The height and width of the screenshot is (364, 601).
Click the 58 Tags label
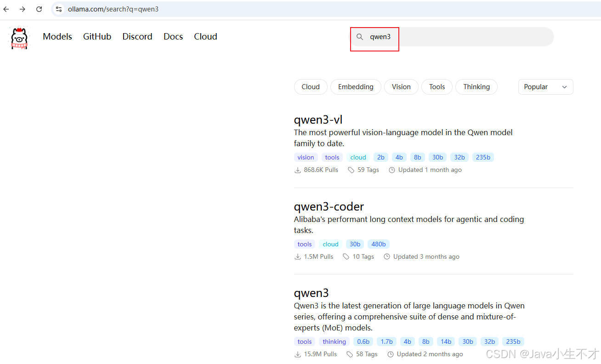point(362,354)
